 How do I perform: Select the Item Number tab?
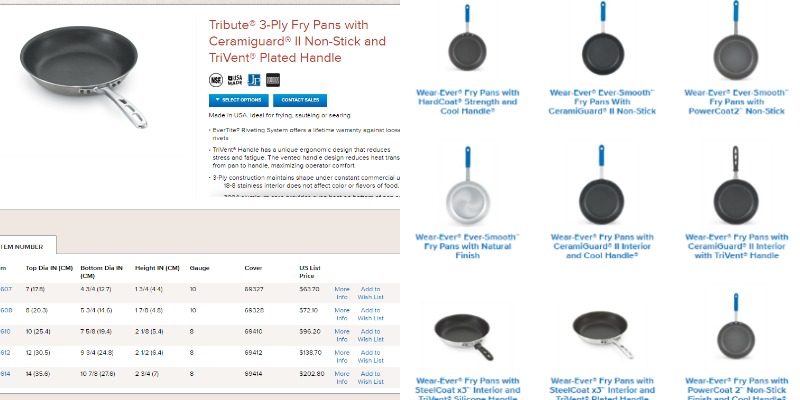click(x=24, y=246)
